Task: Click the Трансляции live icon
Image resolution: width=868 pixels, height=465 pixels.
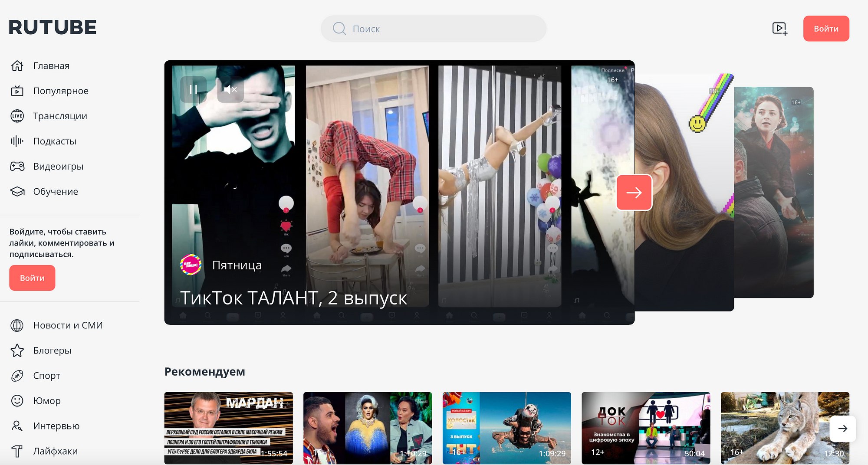Action: coord(17,116)
